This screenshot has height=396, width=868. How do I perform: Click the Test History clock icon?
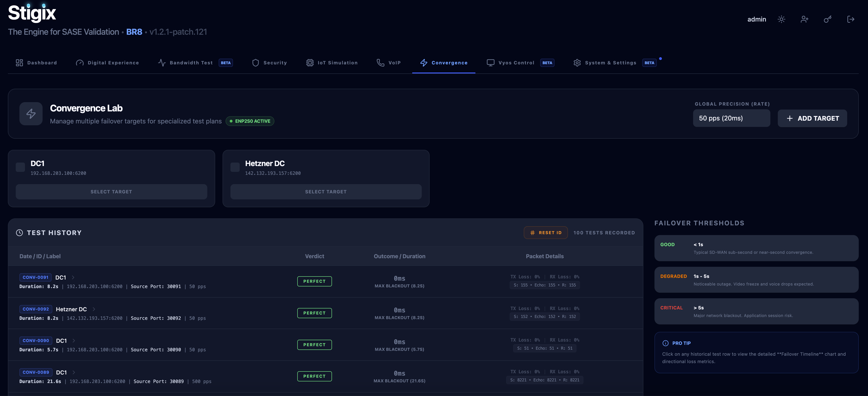click(19, 233)
